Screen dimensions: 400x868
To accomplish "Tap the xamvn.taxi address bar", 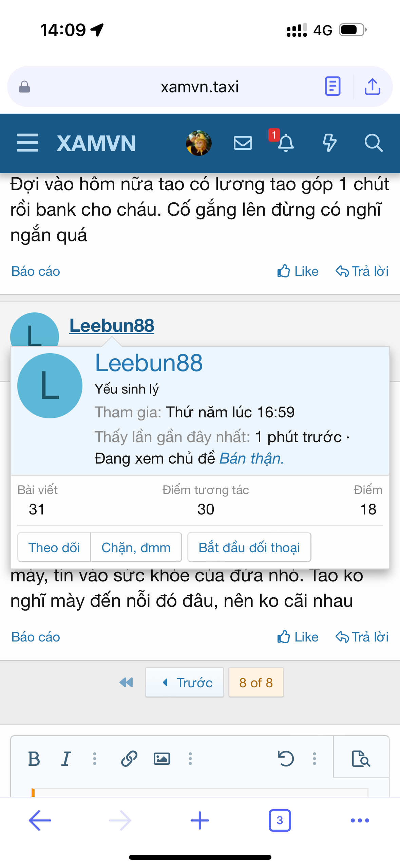I will (x=199, y=87).
